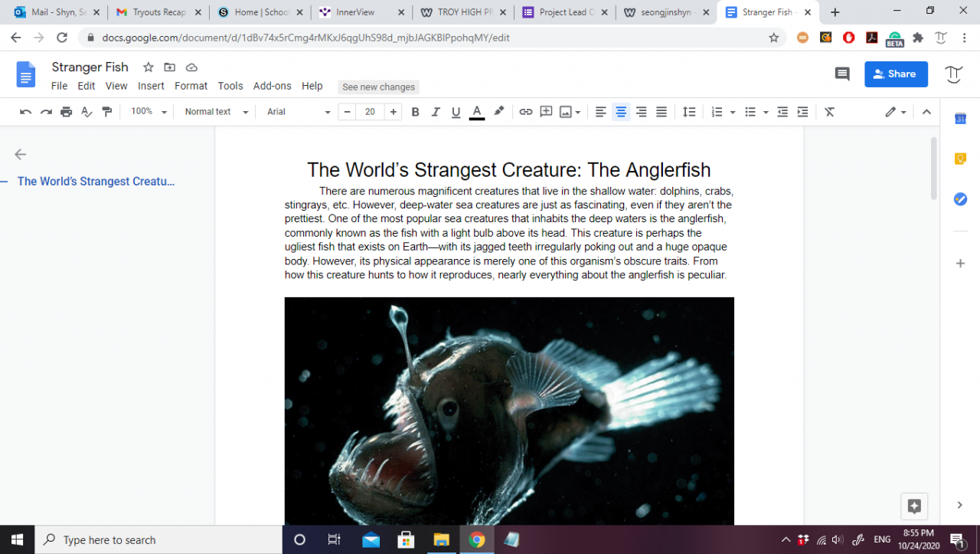Click Clear formatting icon
This screenshot has width=980, height=554.
click(x=829, y=112)
